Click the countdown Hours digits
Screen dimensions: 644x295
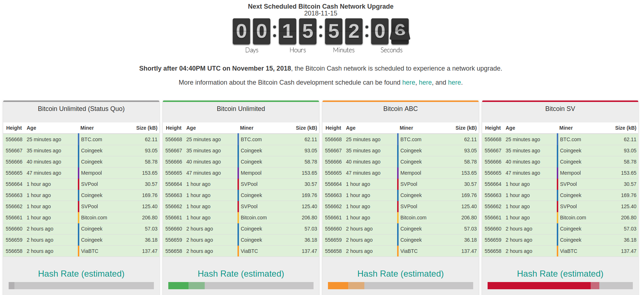pos(298,31)
